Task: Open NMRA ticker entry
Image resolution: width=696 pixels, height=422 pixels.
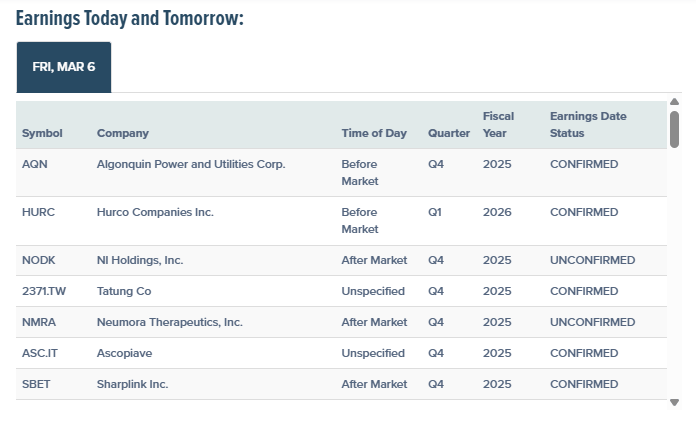Action: click(x=39, y=322)
